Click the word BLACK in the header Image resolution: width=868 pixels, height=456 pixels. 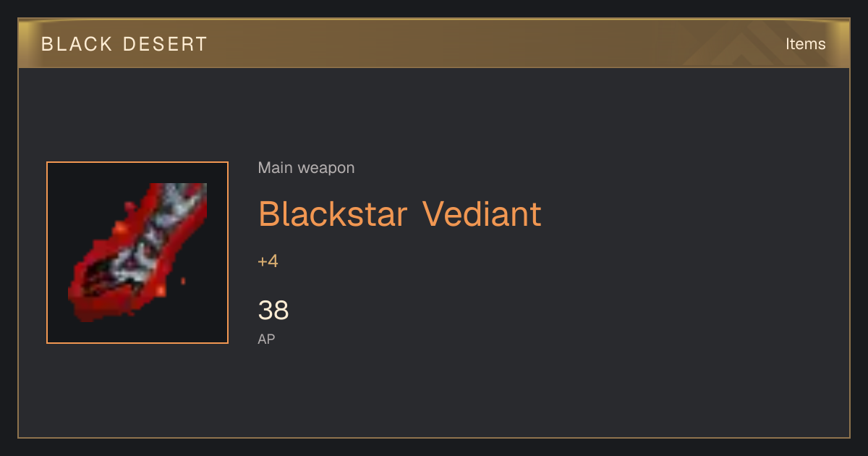pyautogui.click(x=77, y=44)
